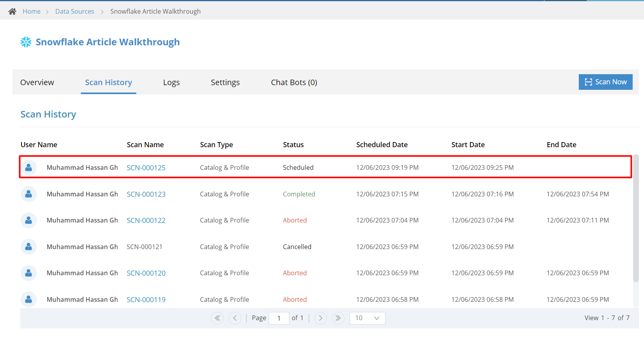Click the Scheduled status of SCN-000125
The height and width of the screenshot is (342, 644).
coord(298,167)
